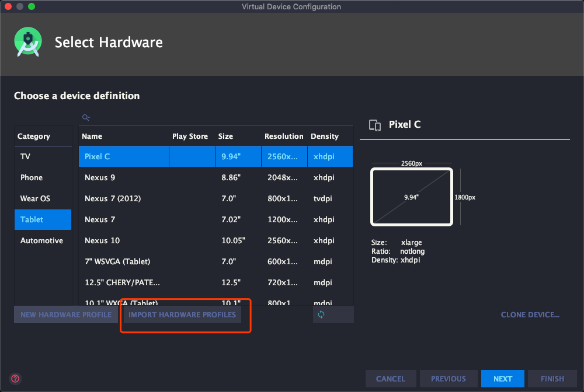Screen dimensions: 584x392
Task: Click the search magnifier icon above the device table
Action: click(86, 117)
